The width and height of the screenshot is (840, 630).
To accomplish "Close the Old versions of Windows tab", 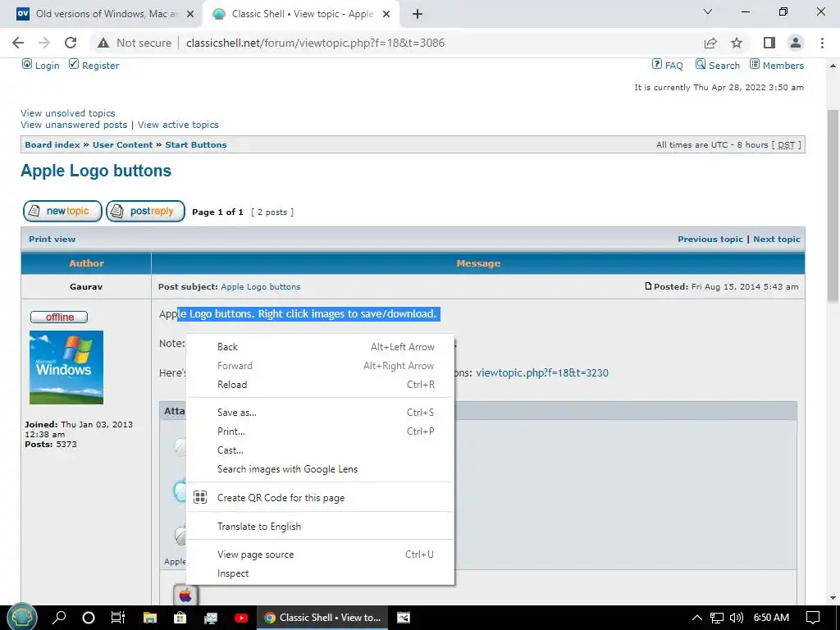I will pyautogui.click(x=190, y=14).
